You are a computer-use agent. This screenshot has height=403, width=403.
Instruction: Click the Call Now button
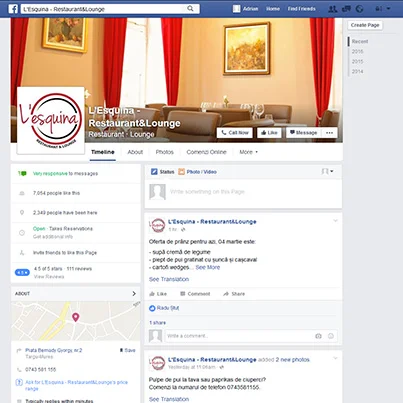(x=235, y=133)
